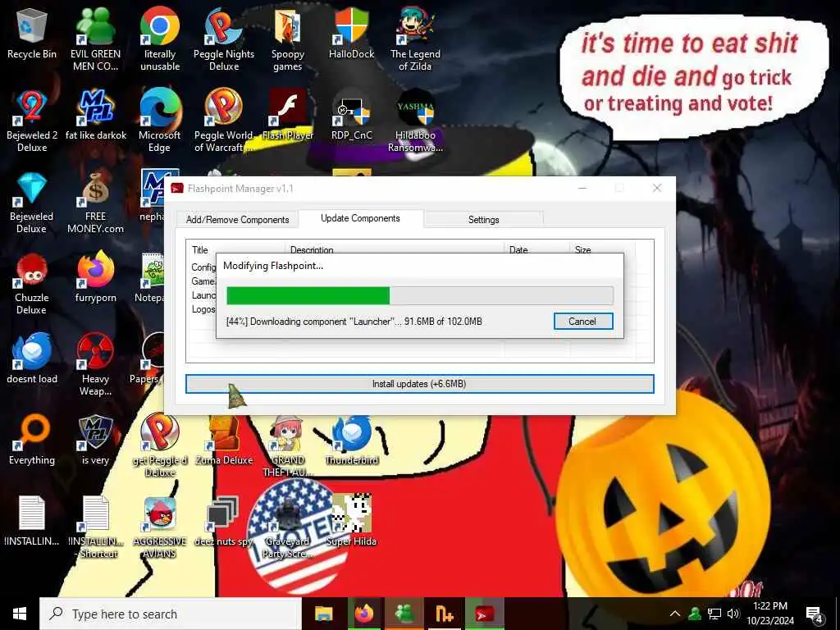Select the Logos row in component list
Screen dimensions: 840x630
pyautogui.click(x=203, y=309)
